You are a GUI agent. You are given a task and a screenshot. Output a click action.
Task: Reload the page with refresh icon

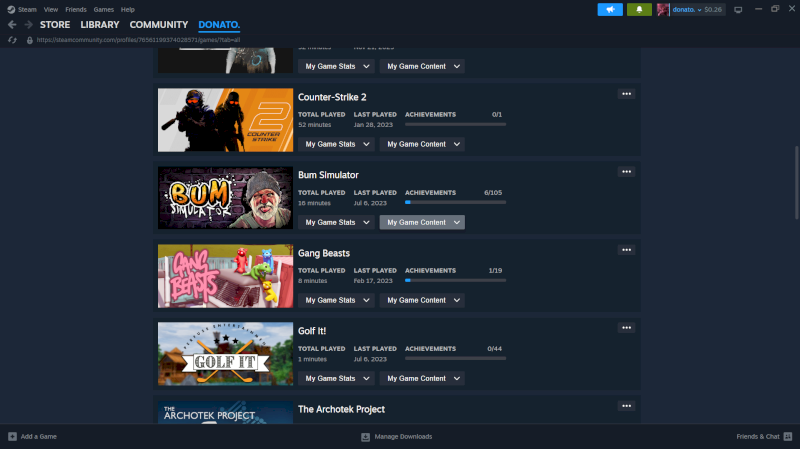point(12,40)
